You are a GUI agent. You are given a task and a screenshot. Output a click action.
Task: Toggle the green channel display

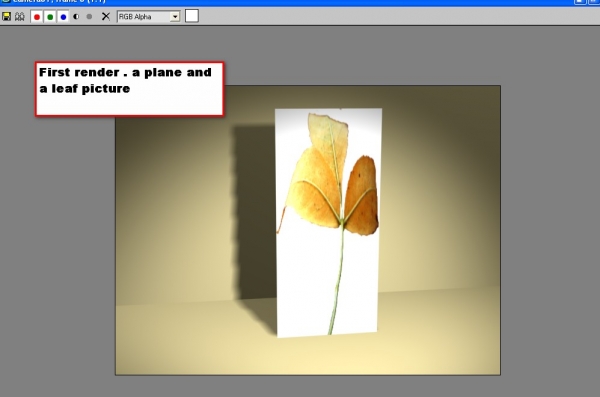point(50,17)
